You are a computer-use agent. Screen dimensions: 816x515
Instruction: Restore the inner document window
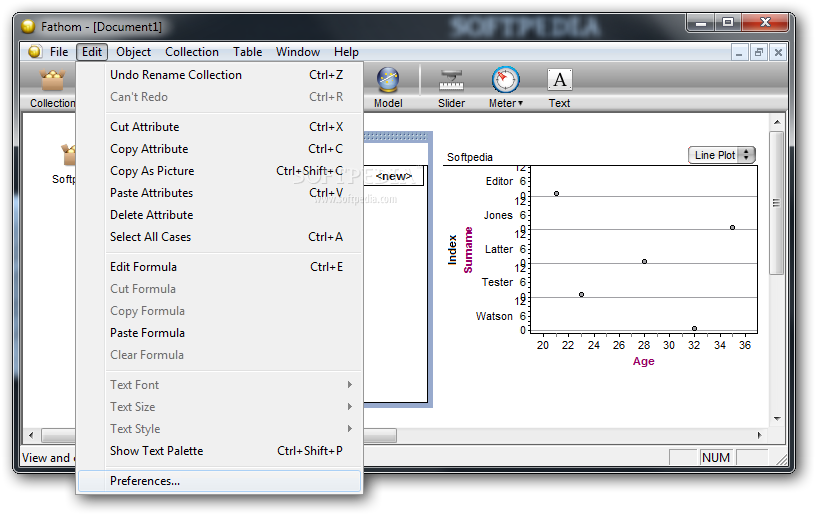coord(759,52)
